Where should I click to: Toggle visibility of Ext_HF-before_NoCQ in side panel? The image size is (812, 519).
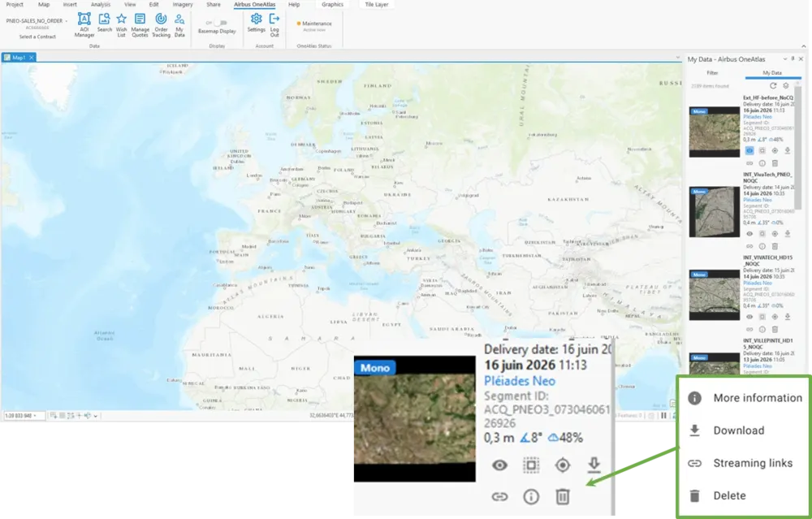[x=749, y=151]
